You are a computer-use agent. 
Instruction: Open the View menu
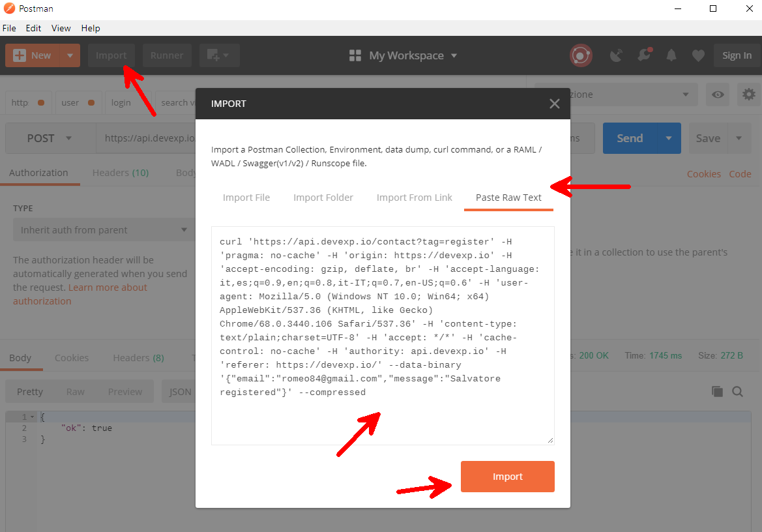click(61, 28)
